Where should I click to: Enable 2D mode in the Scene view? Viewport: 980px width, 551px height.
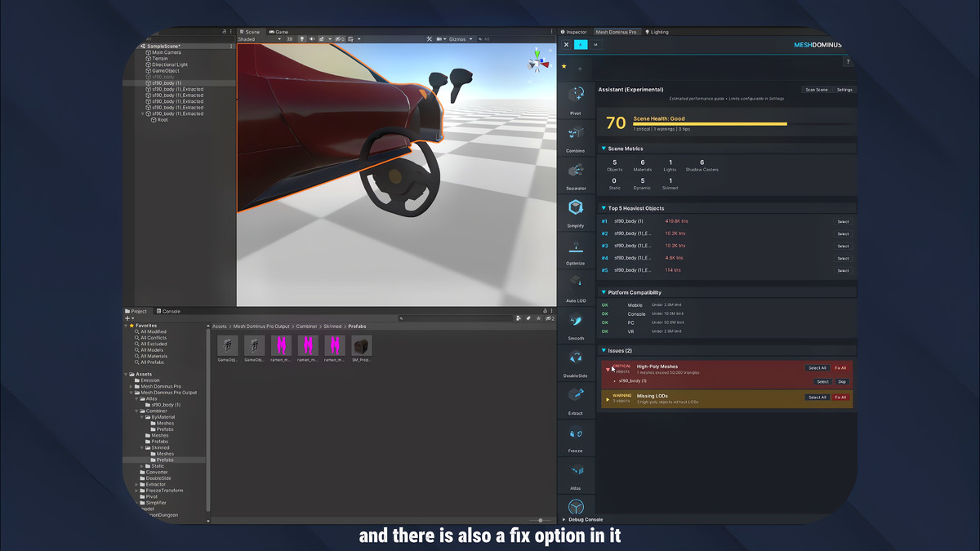coord(288,38)
